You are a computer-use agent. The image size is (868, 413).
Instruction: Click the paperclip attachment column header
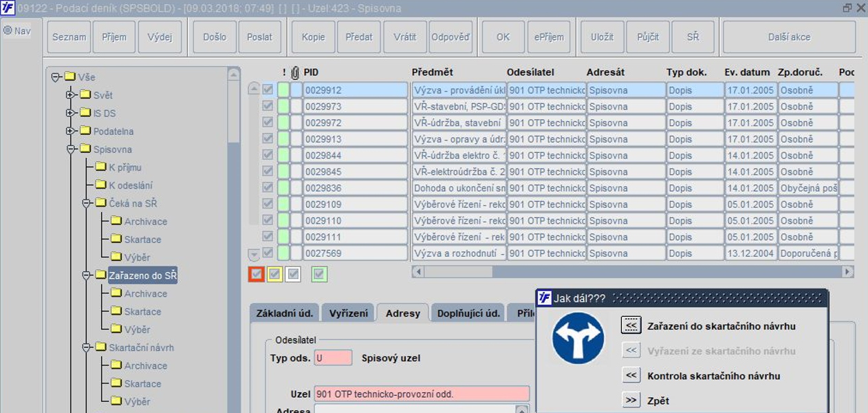click(296, 72)
